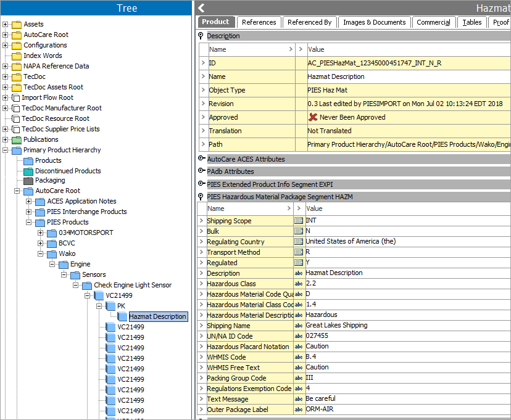The width and height of the screenshot is (511, 420).
Task: Click the Hazmat Description cube icon in tree
Action: (x=123, y=316)
